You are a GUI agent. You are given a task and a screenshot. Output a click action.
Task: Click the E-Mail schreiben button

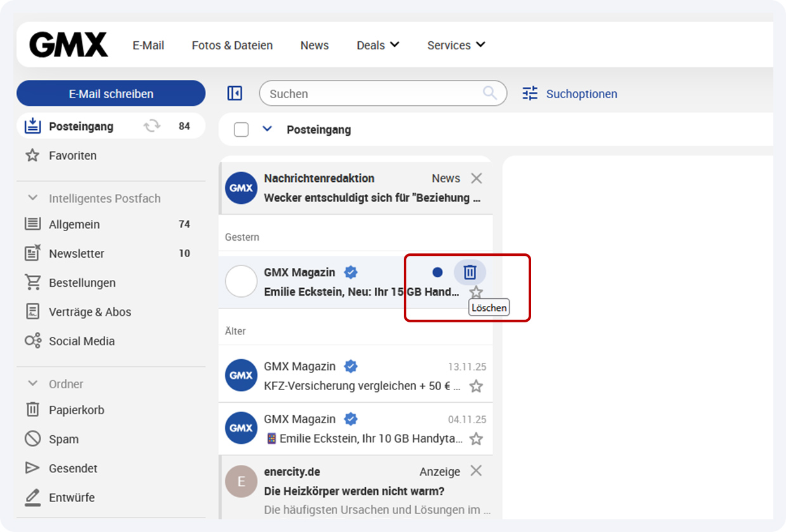click(111, 93)
